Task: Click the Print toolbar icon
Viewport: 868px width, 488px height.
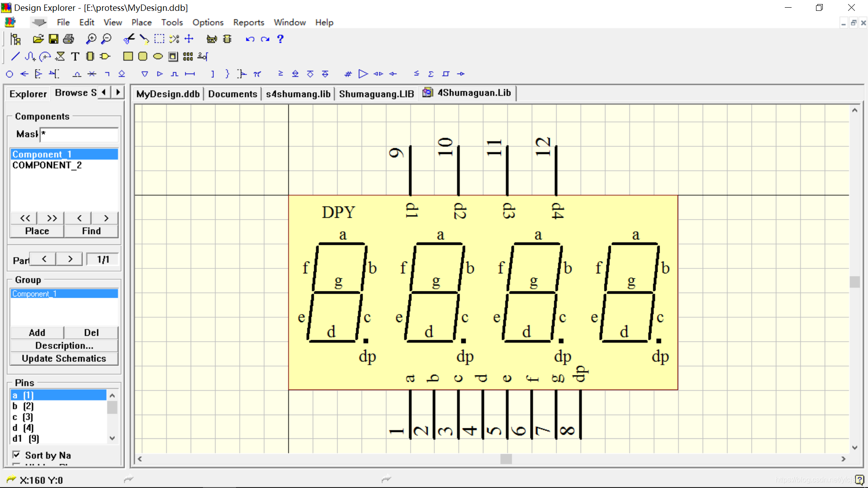Action: (x=68, y=39)
